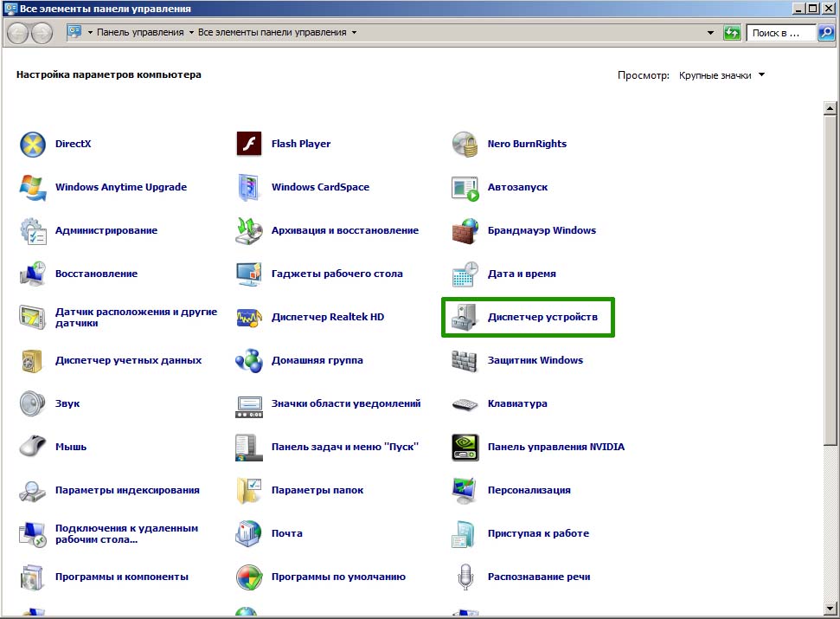Open the Программы по умолчанию icon

tap(249, 577)
